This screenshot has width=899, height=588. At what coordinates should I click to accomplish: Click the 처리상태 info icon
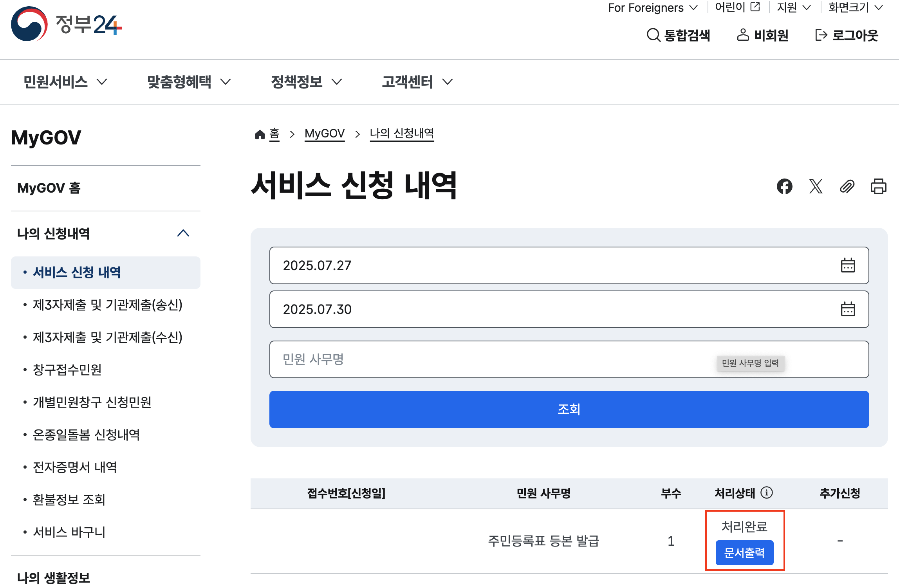(x=767, y=492)
